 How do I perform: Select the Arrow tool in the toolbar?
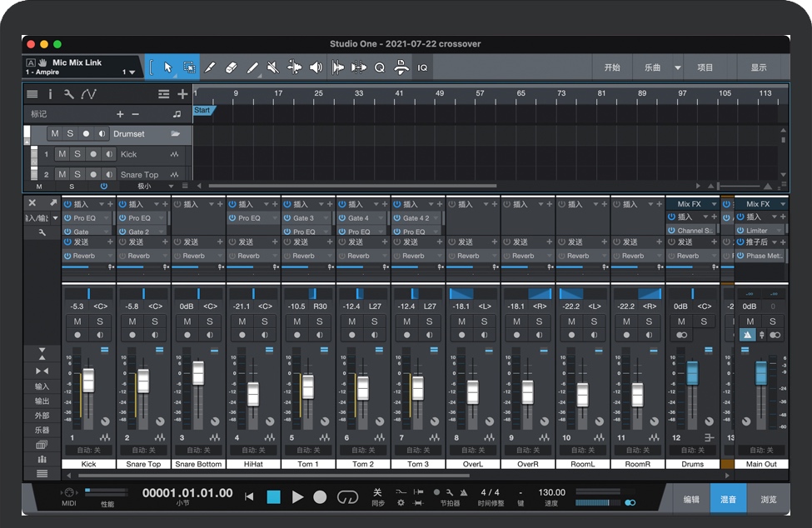click(x=168, y=67)
